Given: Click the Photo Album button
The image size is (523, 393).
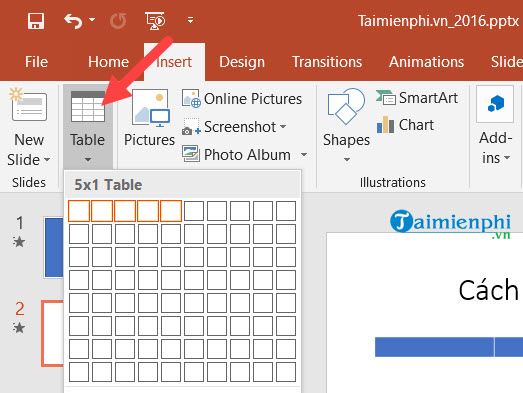Looking at the screenshot, I should [x=236, y=154].
